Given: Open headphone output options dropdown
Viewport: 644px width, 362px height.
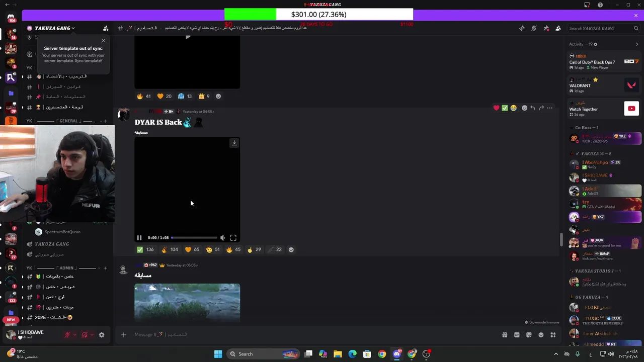Looking at the screenshot, I should pos(92,335).
